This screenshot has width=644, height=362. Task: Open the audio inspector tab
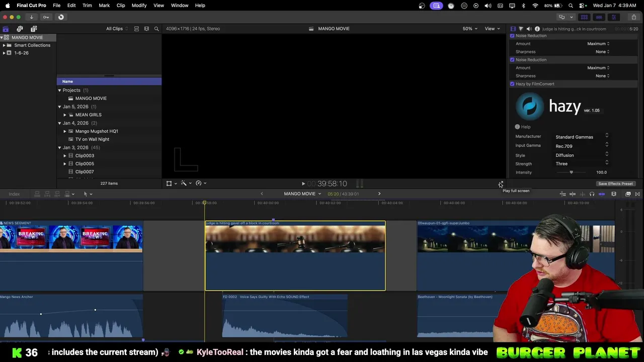tap(529, 29)
